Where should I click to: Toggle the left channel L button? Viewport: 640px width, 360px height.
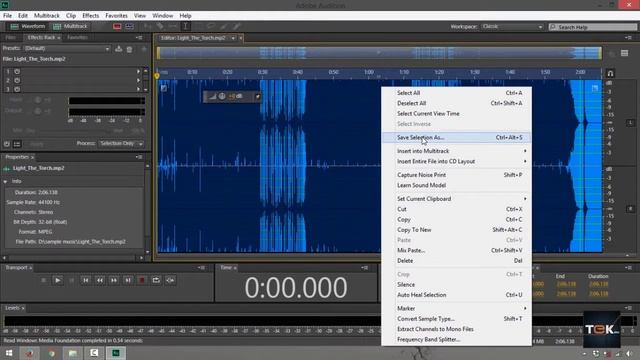tap(630, 122)
